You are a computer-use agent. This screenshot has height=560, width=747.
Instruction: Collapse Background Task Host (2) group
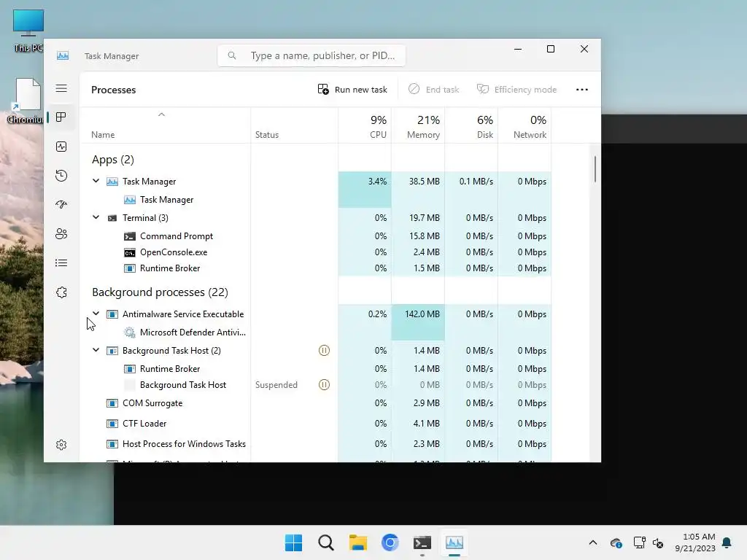tap(96, 350)
